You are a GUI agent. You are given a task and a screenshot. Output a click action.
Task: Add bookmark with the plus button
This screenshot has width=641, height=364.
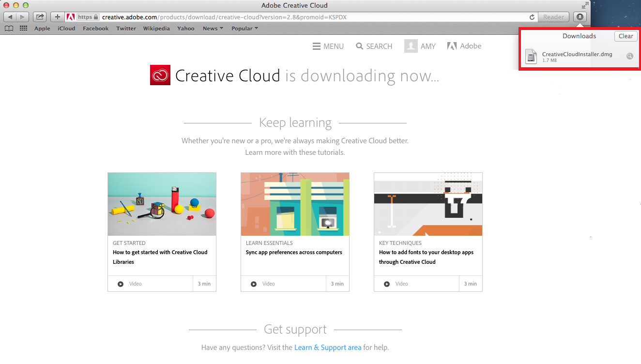point(58,17)
